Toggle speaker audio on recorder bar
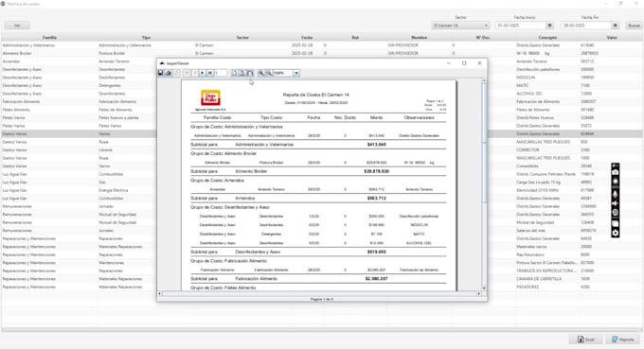Screen dimensions: 644x349 (616, 203)
